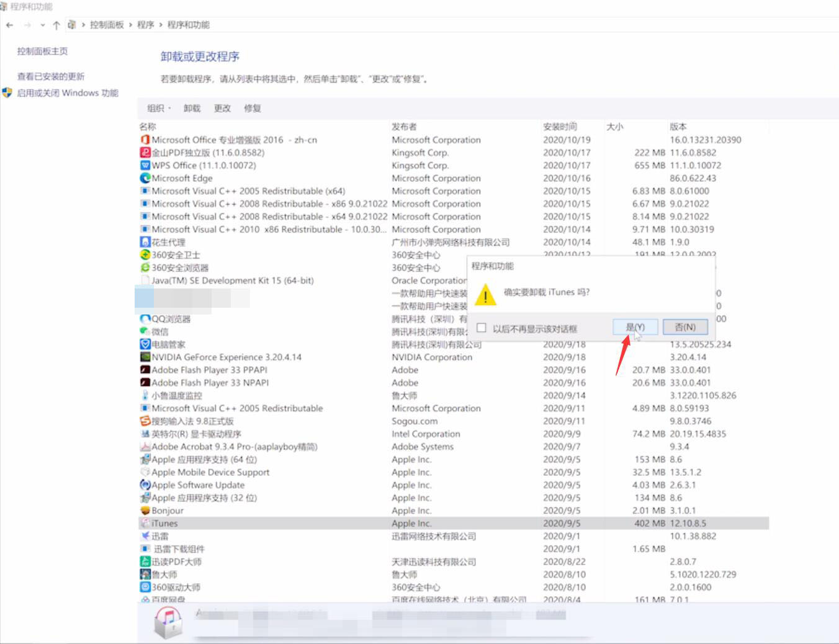Open 控制面板主页 link
The image size is (839, 644).
click(42, 51)
